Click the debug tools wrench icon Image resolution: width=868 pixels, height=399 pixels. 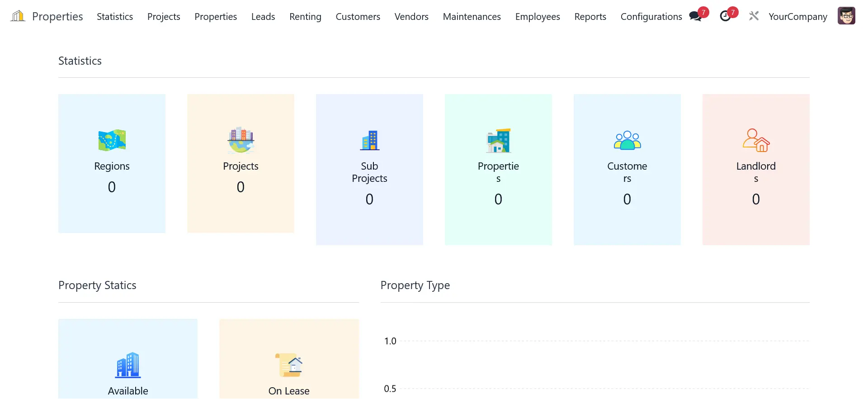coord(754,16)
